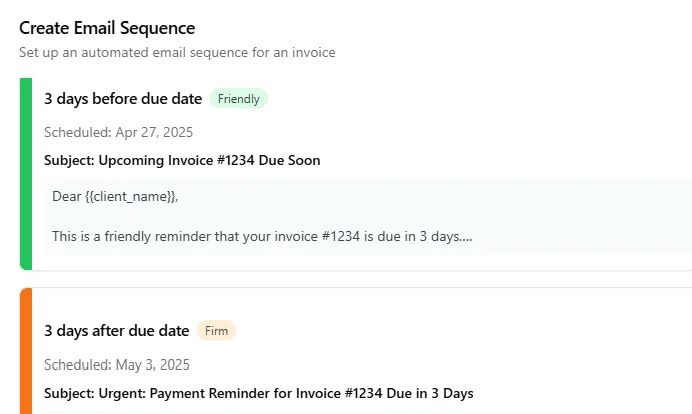The height and width of the screenshot is (414, 692).
Task: Click the Firm tone badge
Action: (x=215, y=331)
